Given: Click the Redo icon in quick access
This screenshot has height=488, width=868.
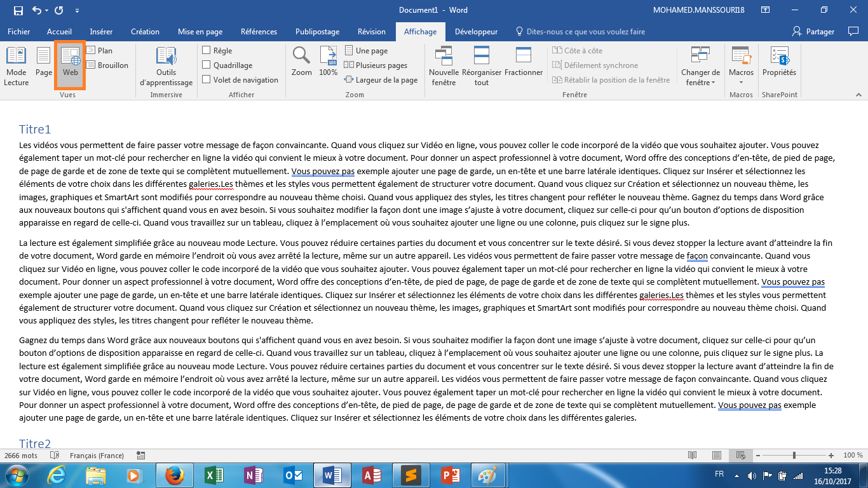Looking at the screenshot, I should click(58, 10).
